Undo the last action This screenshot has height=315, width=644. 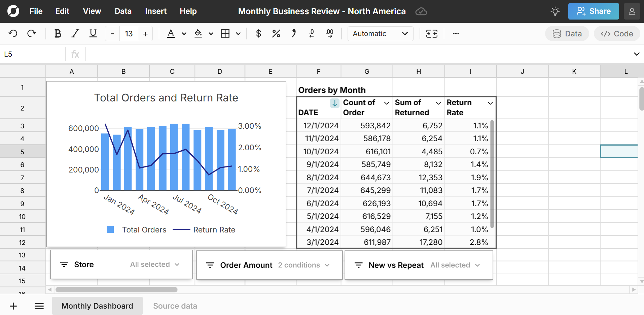tap(13, 33)
